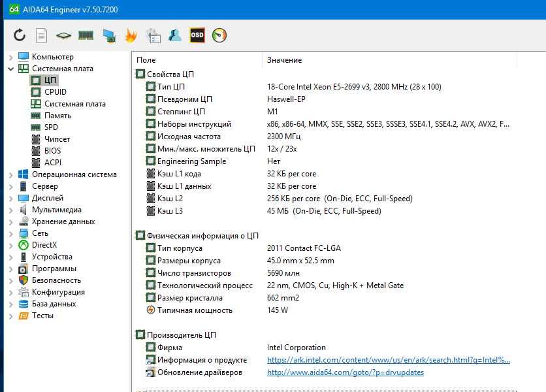This screenshot has height=392, width=546.
Task: Select Программы in the sidebar
Action: (54, 269)
